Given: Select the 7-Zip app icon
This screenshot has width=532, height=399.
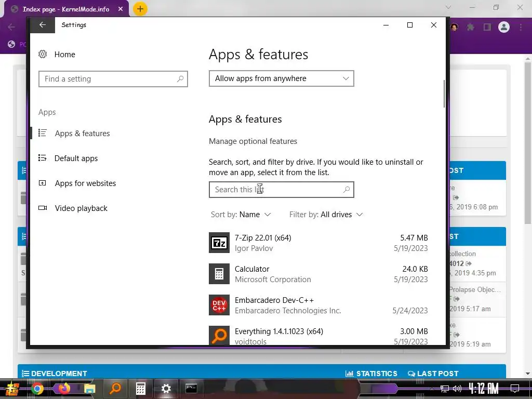Looking at the screenshot, I should (x=219, y=243).
